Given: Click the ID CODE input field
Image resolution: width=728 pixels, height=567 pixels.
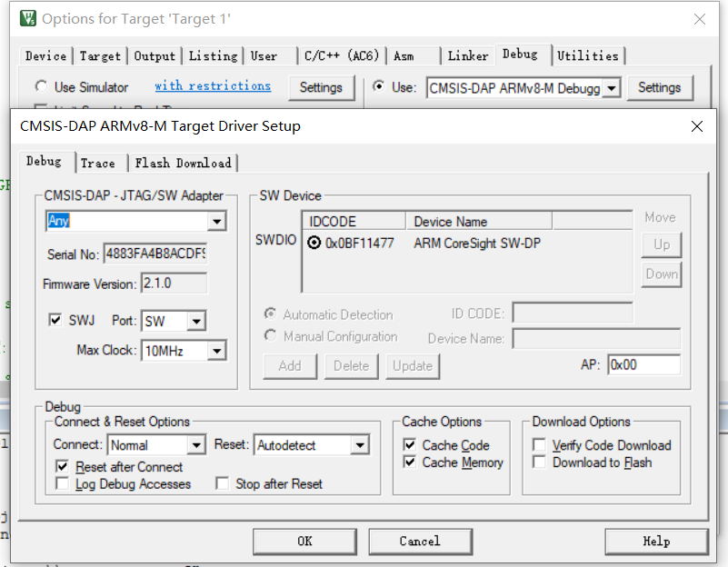Looking at the screenshot, I should tap(573, 313).
